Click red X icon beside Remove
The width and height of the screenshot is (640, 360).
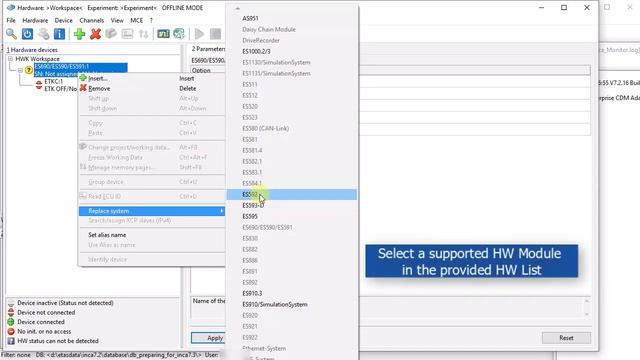[83, 88]
